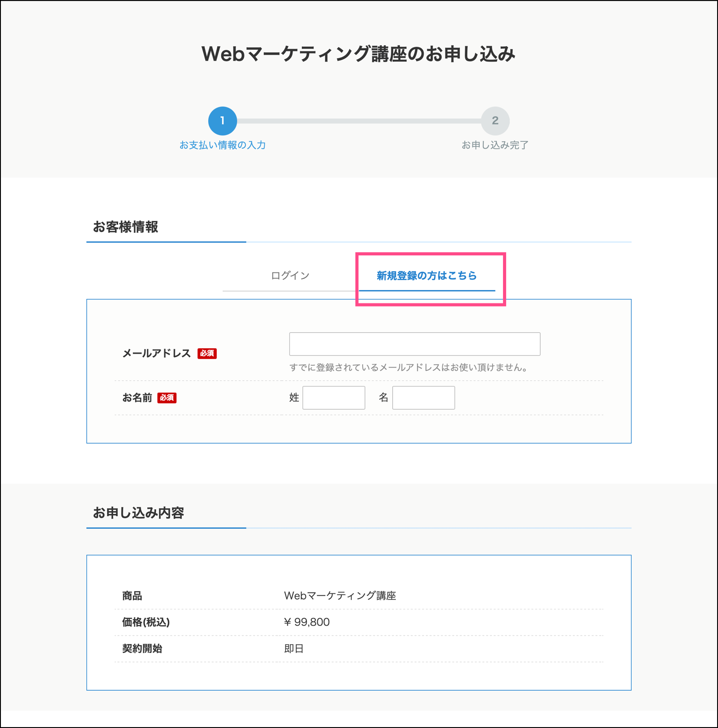Click the already-registered email hint text
718x728 pixels.
pos(408,368)
